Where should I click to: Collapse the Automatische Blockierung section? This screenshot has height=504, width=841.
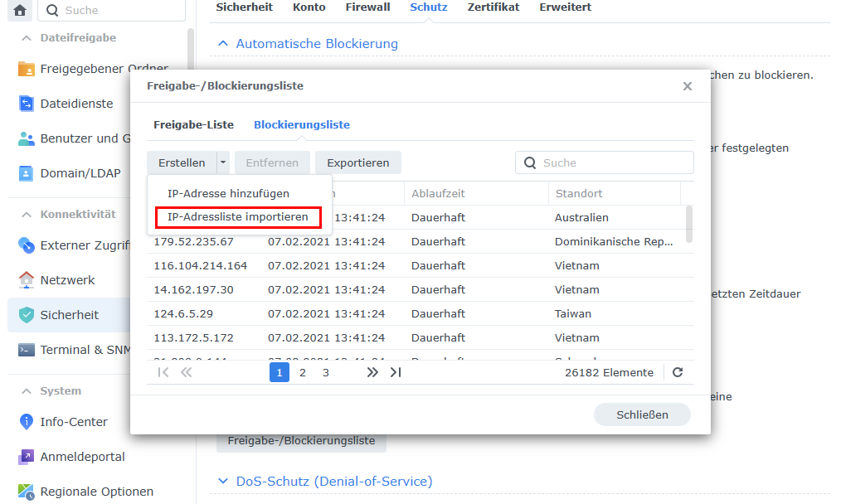click(x=222, y=44)
